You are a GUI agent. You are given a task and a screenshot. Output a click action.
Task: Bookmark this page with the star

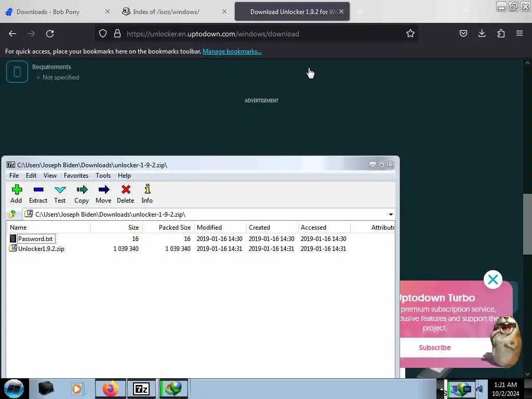click(410, 34)
